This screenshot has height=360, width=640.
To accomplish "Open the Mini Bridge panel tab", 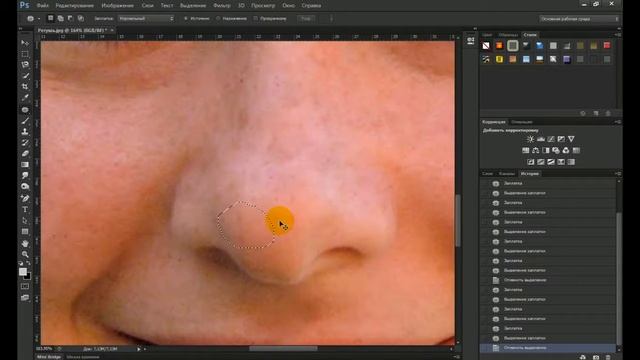I will pyautogui.click(x=49, y=357).
